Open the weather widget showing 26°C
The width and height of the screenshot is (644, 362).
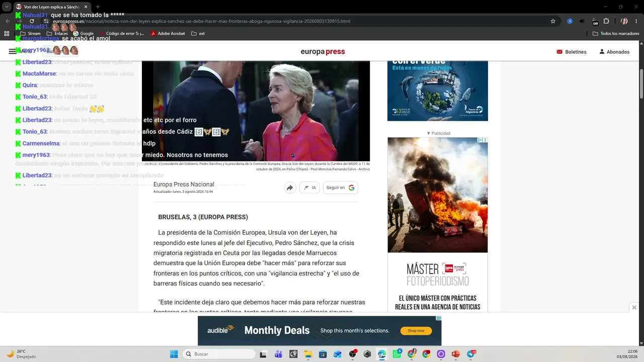tap(21, 354)
